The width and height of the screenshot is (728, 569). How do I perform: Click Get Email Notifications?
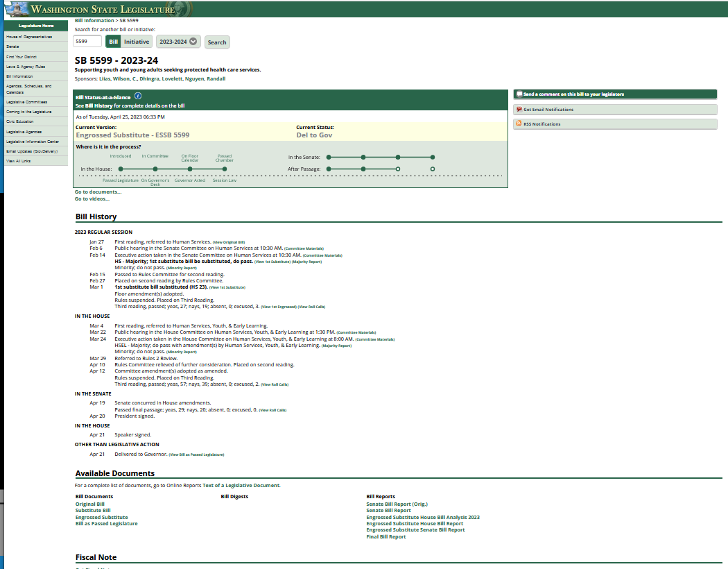(615, 110)
